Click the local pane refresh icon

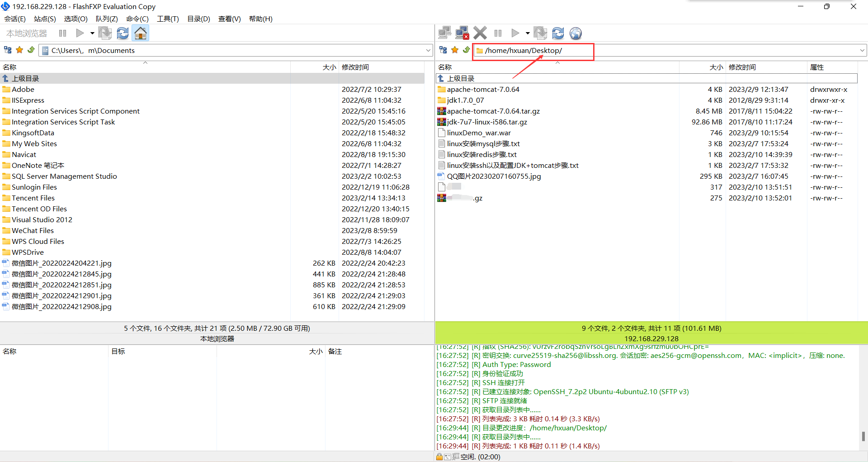tap(123, 33)
